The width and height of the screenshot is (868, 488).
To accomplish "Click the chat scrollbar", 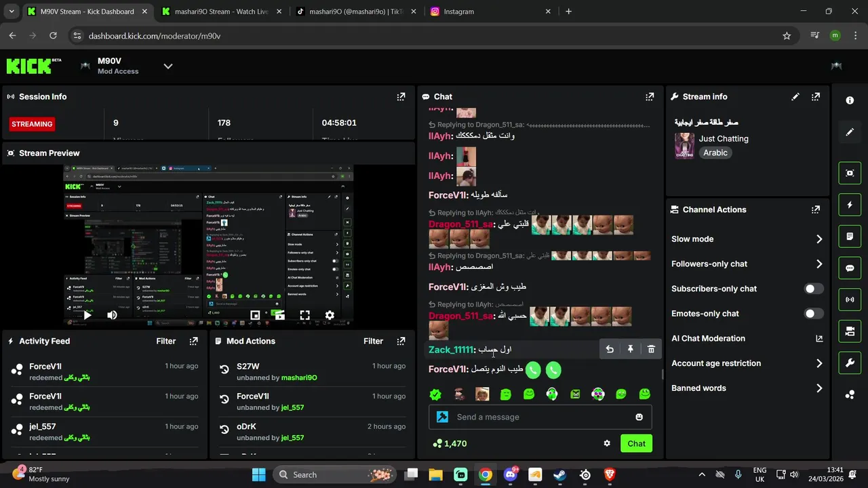I will pos(663,374).
